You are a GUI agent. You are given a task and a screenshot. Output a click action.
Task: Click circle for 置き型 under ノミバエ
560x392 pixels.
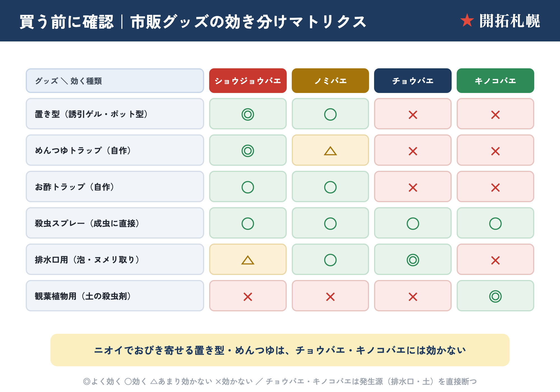point(330,114)
